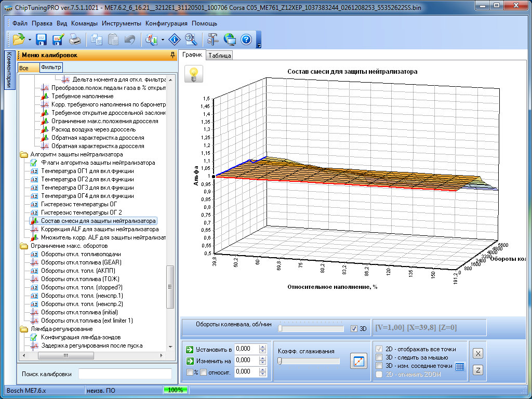
Task: Switch to the Таблица tab
Action: pyautogui.click(x=220, y=55)
